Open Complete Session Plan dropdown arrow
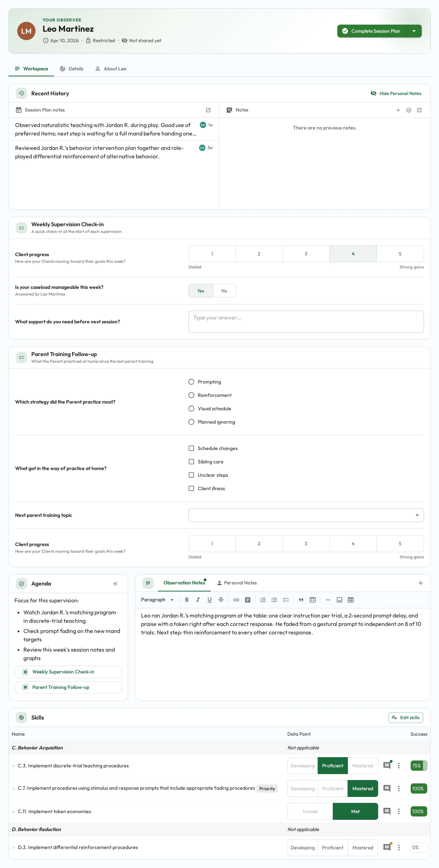 (x=414, y=31)
